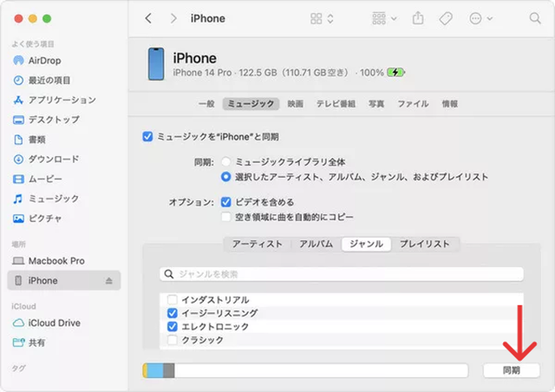Uncheck the エレクトロニック genre

pyautogui.click(x=173, y=326)
